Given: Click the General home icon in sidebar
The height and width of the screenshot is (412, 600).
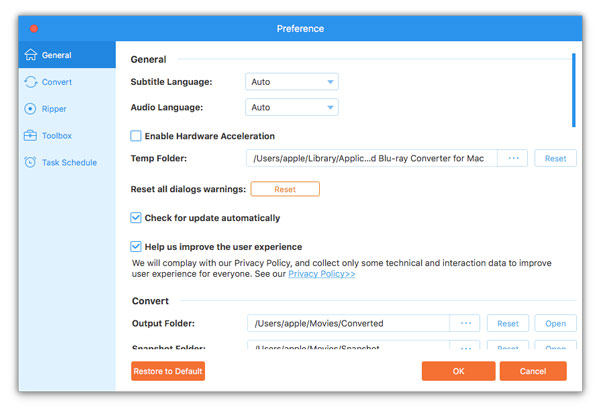Looking at the screenshot, I should click(x=31, y=55).
